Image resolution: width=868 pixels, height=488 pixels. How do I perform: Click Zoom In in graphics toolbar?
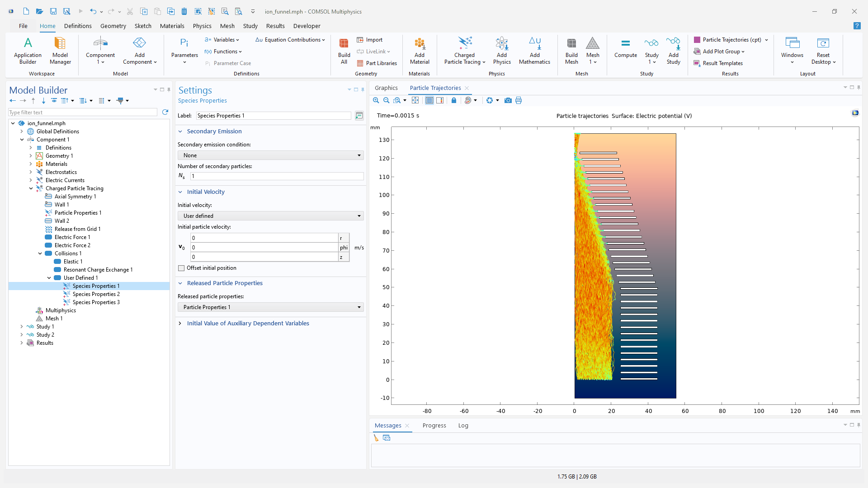[x=376, y=100]
